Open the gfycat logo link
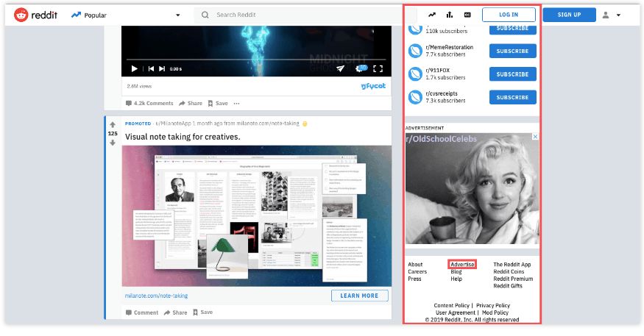Viewport: 644px width, 336px height. (x=373, y=86)
